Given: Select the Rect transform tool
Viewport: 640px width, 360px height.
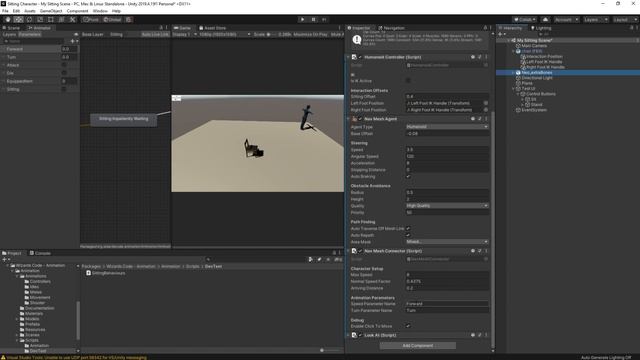Looking at the screenshot, I should pos(51,20).
